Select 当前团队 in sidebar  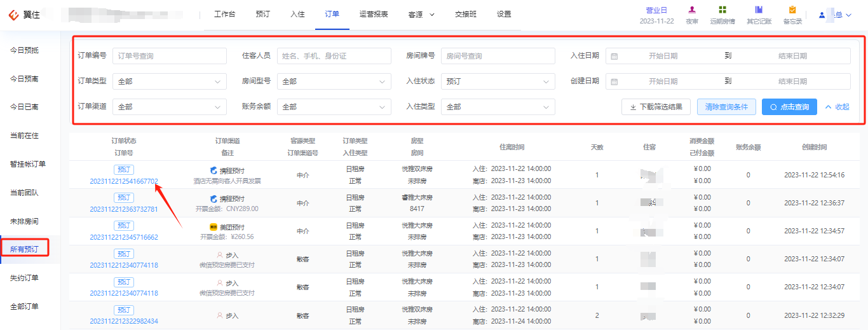click(24, 192)
